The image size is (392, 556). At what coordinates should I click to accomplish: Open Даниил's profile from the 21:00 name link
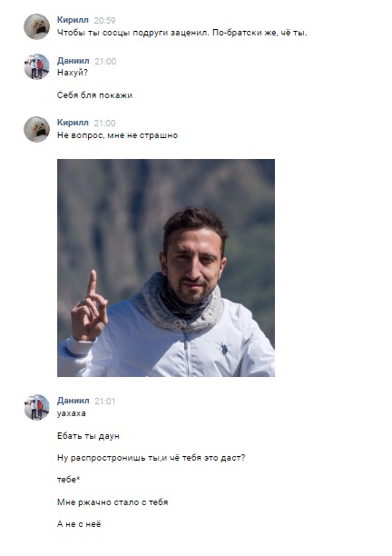point(73,61)
